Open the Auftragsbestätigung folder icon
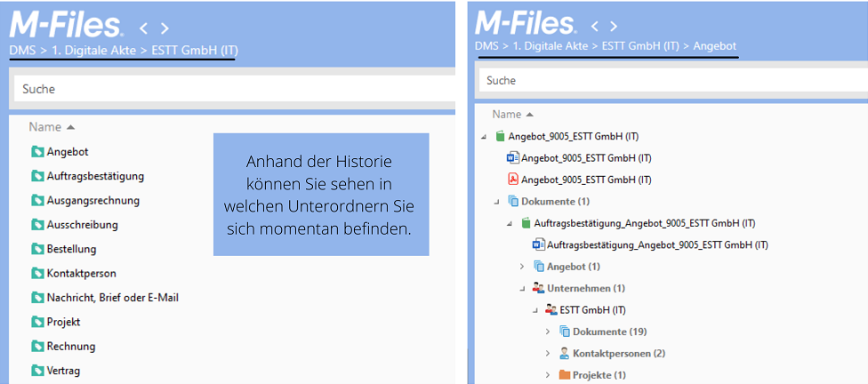The image size is (868, 384). [x=37, y=176]
